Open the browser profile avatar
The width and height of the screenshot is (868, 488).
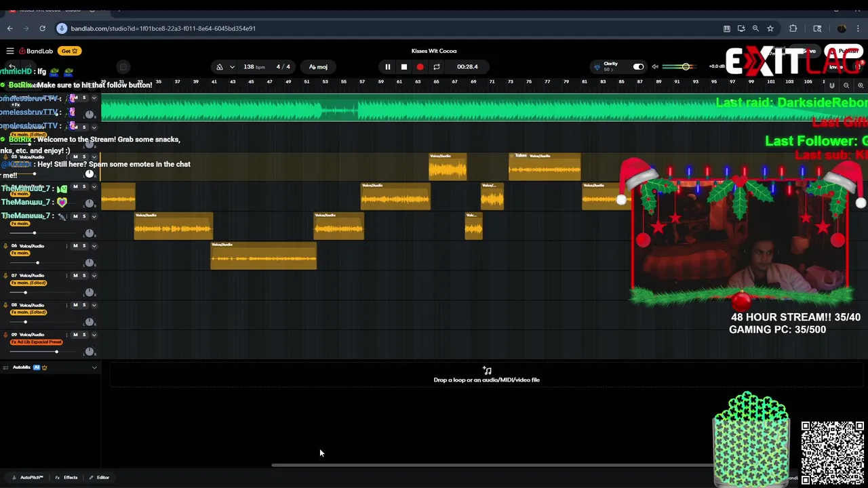point(842,28)
